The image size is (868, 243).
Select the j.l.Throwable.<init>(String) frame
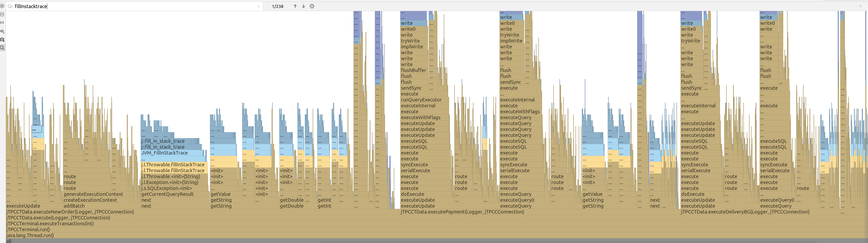(x=174, y=176)
